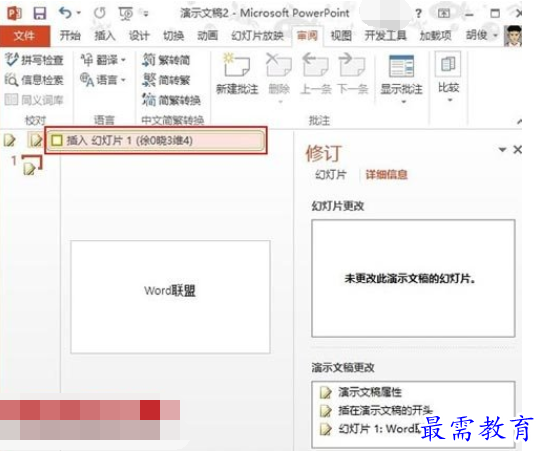Open the customize quick access toolbar dropdown
Screen dimensions: 542x460
(x=146, y=14)
